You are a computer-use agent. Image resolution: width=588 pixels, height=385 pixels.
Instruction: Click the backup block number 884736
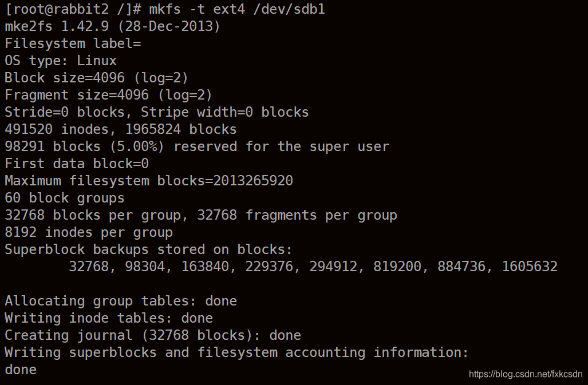[461, 267]
